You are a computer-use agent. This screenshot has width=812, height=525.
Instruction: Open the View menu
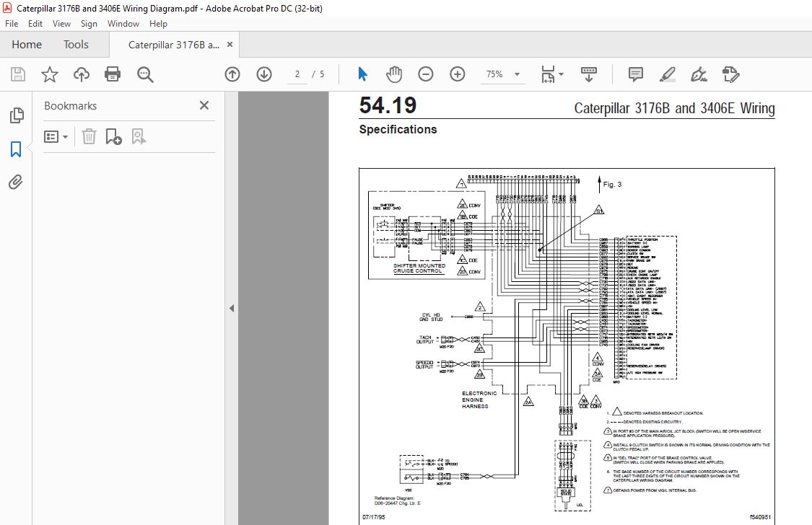pos(61,24)
